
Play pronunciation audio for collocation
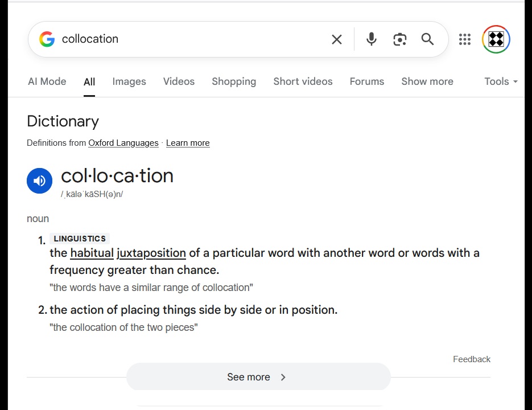point(39,181)
